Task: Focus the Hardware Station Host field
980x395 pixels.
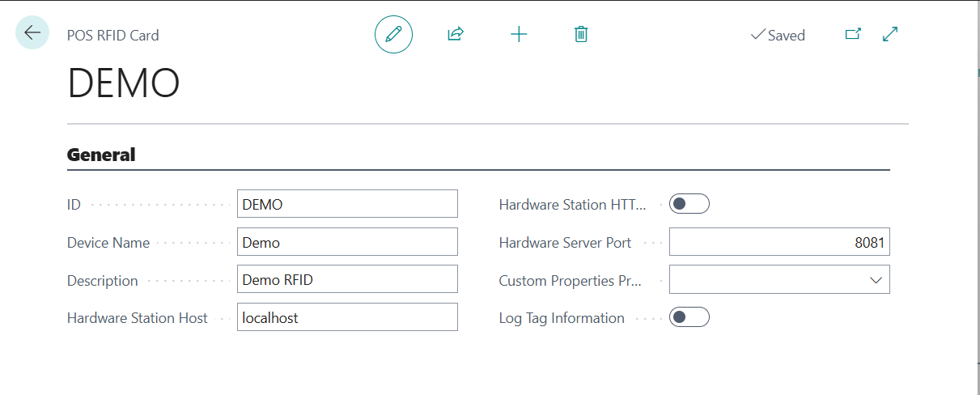Action: pos(347,317)
